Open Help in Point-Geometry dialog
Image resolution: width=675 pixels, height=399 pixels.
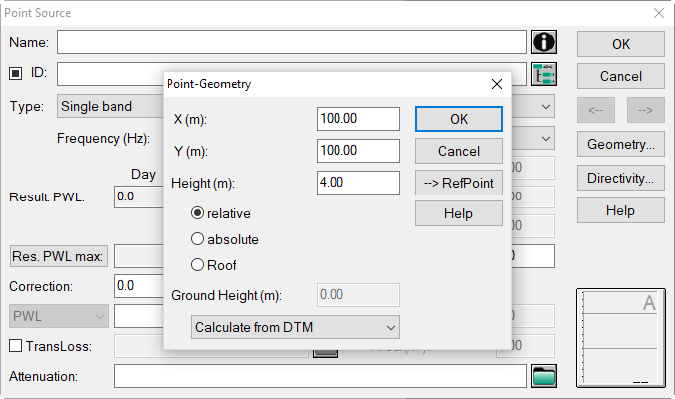point(459,213)
